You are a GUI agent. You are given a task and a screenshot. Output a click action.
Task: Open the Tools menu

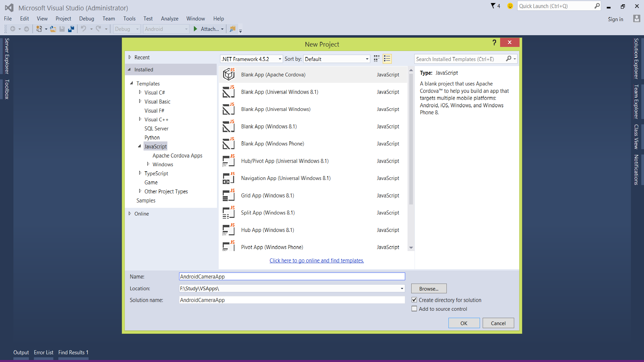129,19
